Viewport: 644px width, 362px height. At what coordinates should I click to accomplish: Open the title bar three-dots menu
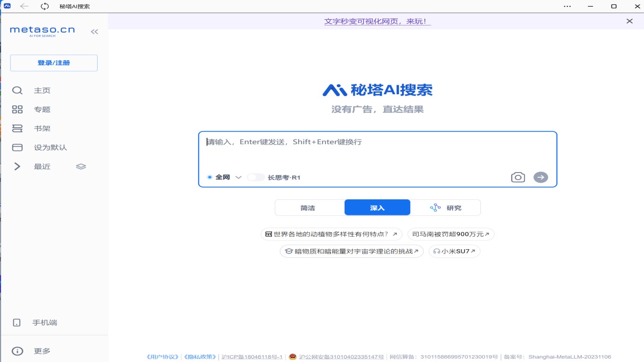tap(567, 6)
